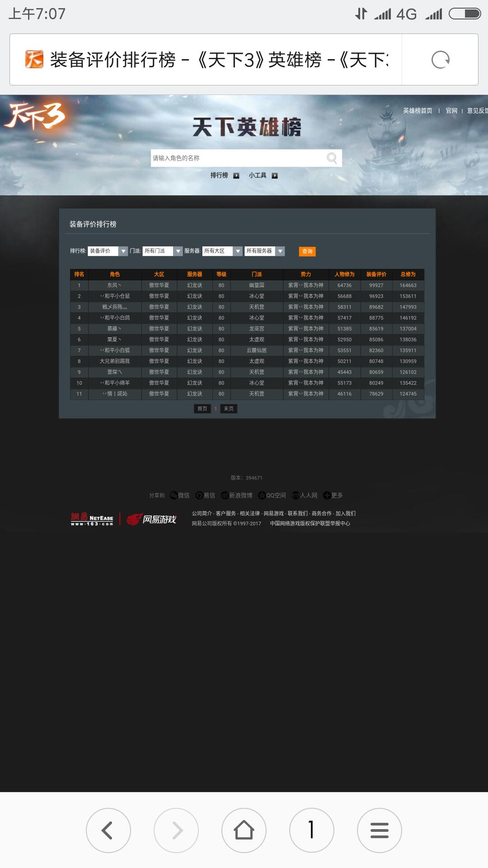
Task: Click the orange 查询 button
Action: [307, 251]
